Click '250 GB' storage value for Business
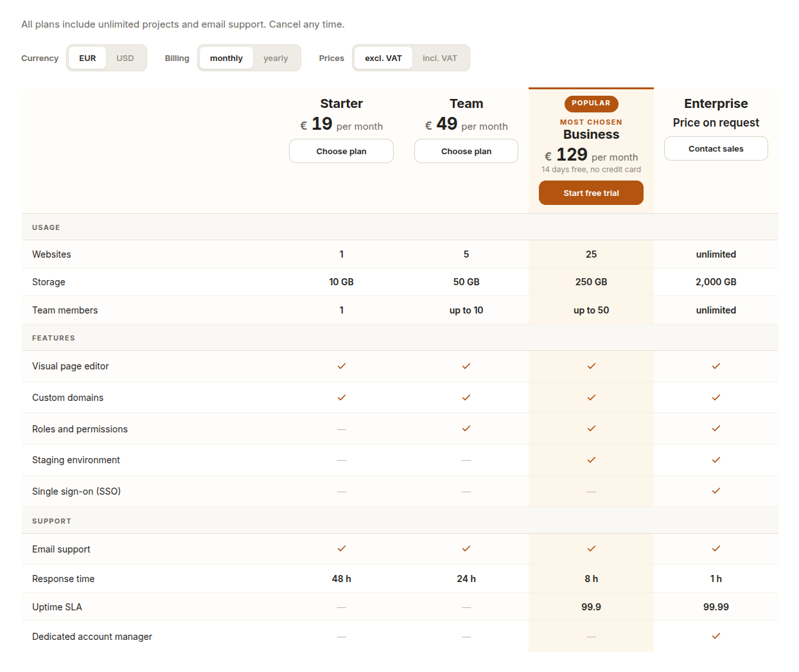The width and height of the screenshot is (799, 672). tap(592, 282)
